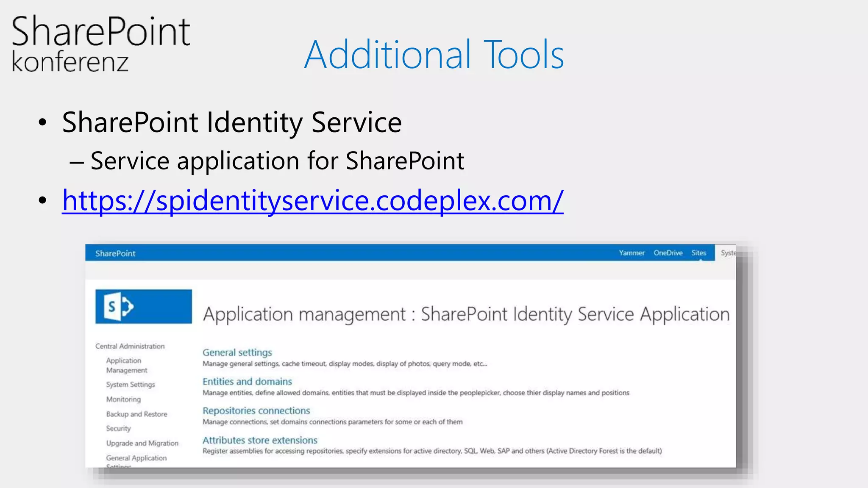
Task: Click the General settings description text
Action: coord(345,363)
